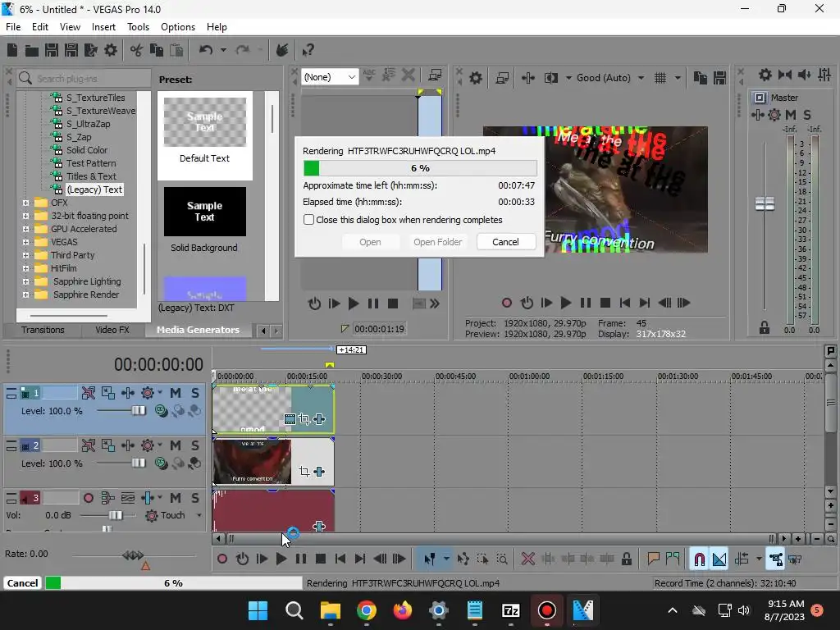Image resolution: width=840 pixels, height=630 pixels.
Task: Mute video track 2
Action: tap(176, 445)
